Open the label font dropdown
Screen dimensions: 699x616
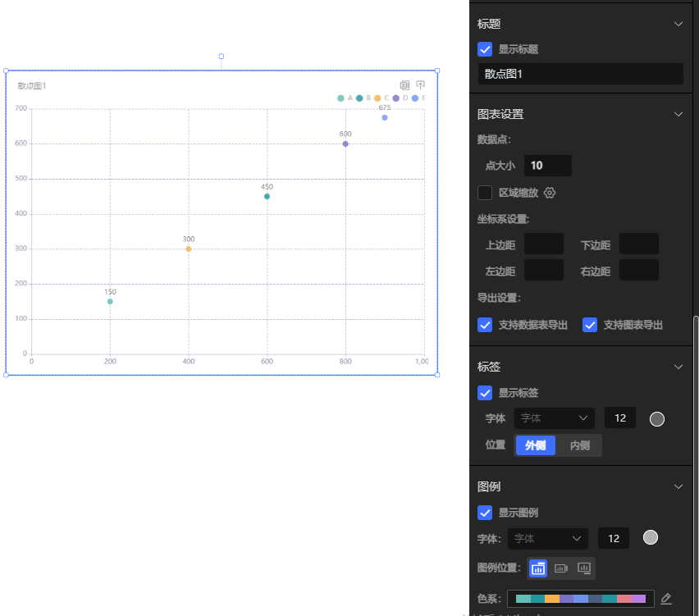554,418
